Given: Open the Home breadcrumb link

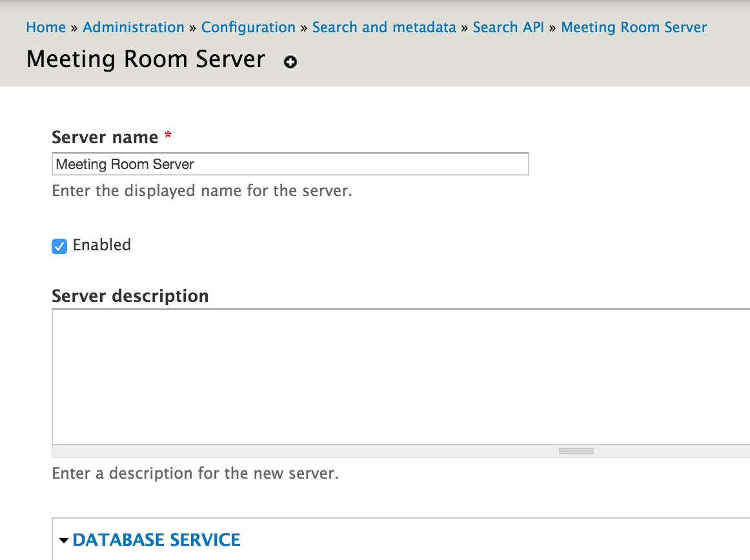Looking at the screenshot, I should [46, 27].
